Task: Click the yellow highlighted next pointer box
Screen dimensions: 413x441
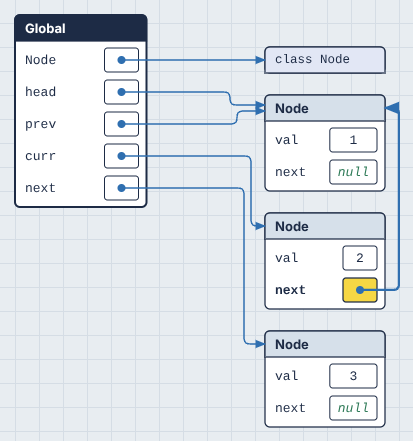Action: (360, 290)
